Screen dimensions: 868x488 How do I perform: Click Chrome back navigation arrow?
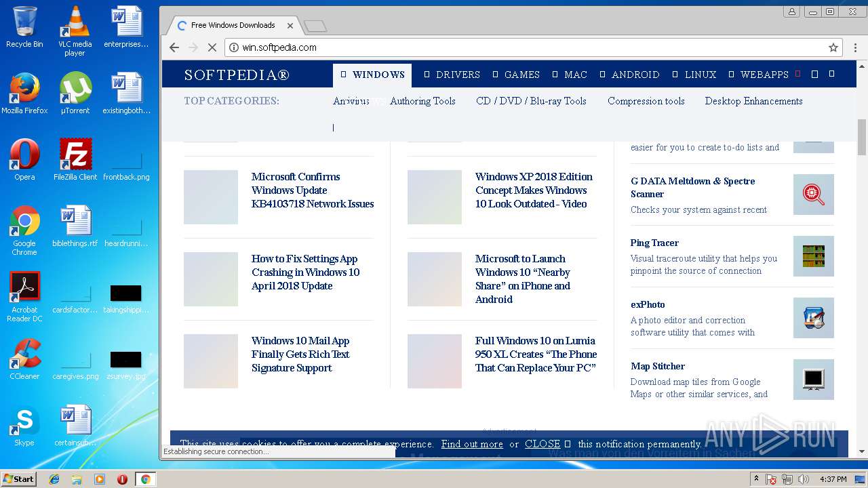click(174, 47)
